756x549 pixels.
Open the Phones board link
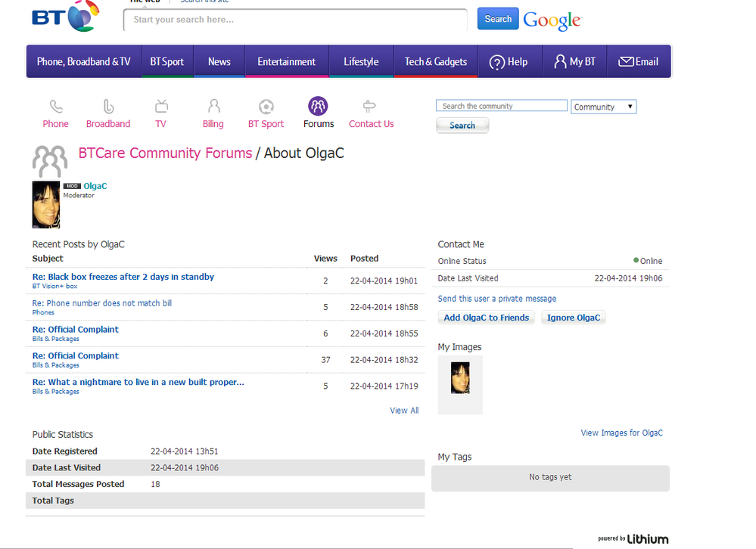pos(43,312)
